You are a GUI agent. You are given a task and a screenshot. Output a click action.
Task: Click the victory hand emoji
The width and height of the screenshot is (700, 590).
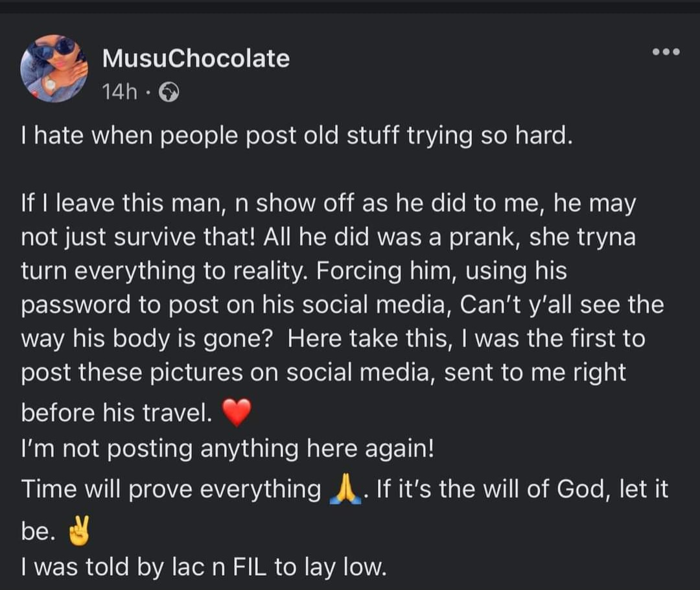(x=80, y=533)
